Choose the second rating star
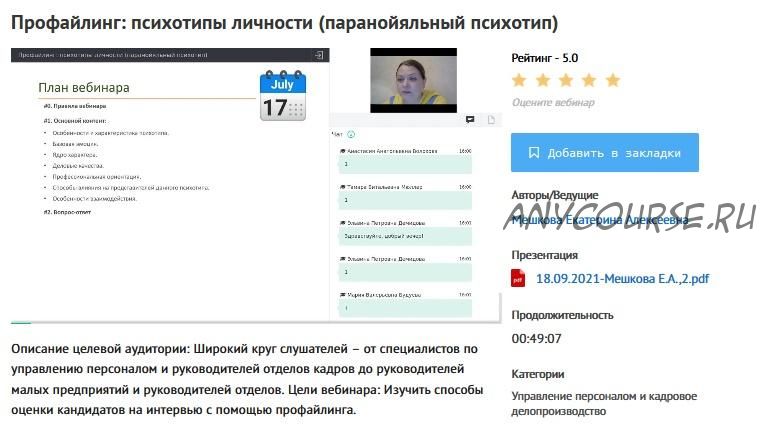768x424 pixels. [x=543, y=80]
